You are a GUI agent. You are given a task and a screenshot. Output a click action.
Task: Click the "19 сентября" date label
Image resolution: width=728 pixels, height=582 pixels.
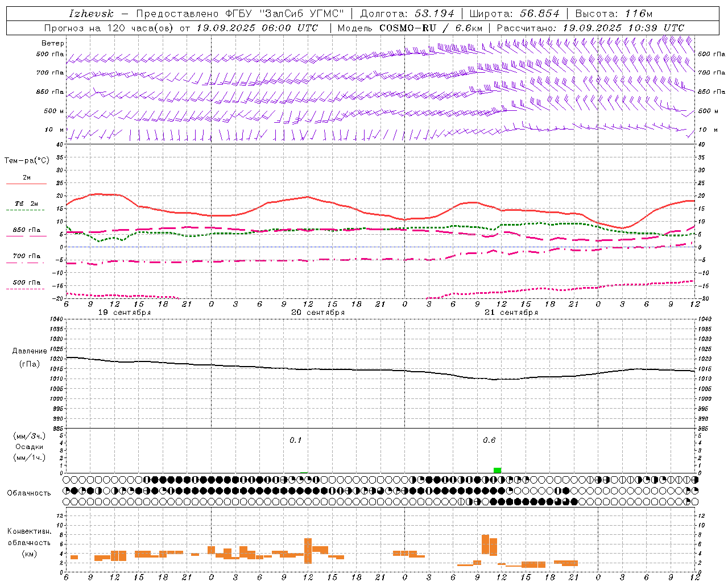(x=125, y=313)
